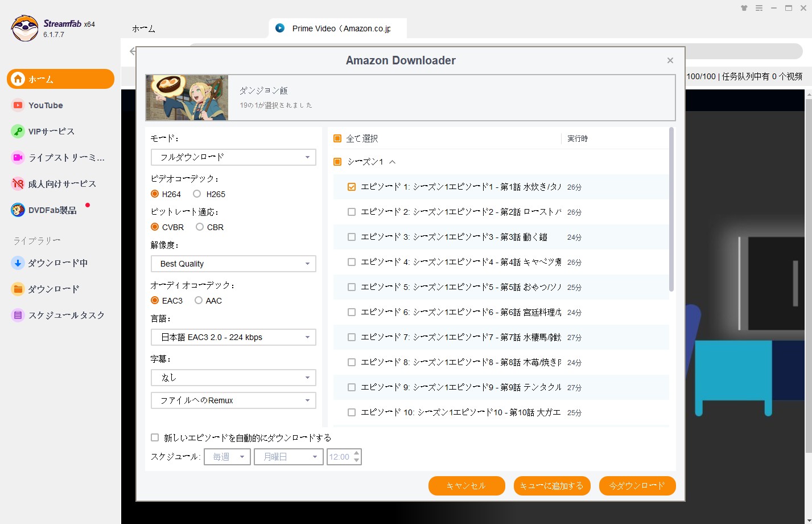Check Episode 10 checkbox

tap(352, 412)
